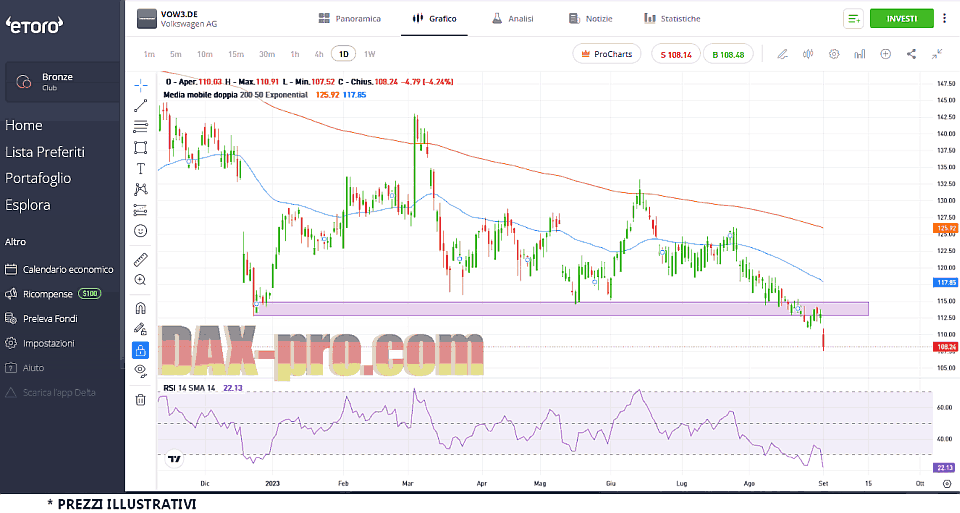Viewport: 960px width, 513px height.
Task: Select the 1m timeframe
Action: pyautogui.click(x=149, y=54)
